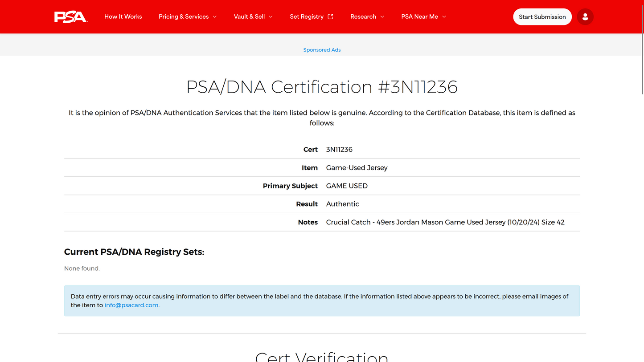Click the PSA logo in header
The width and height of the screenshot is (644, 362).
71,17
